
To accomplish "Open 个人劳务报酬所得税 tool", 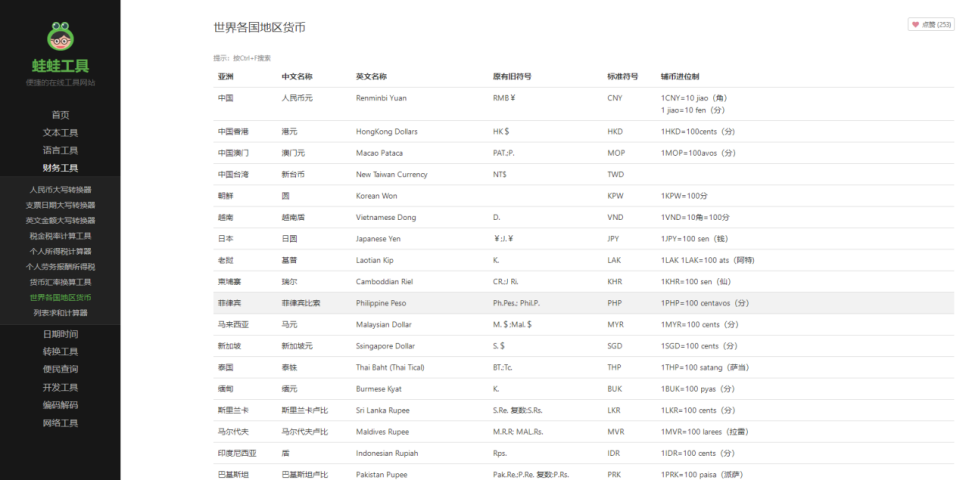I will point(61,267).
